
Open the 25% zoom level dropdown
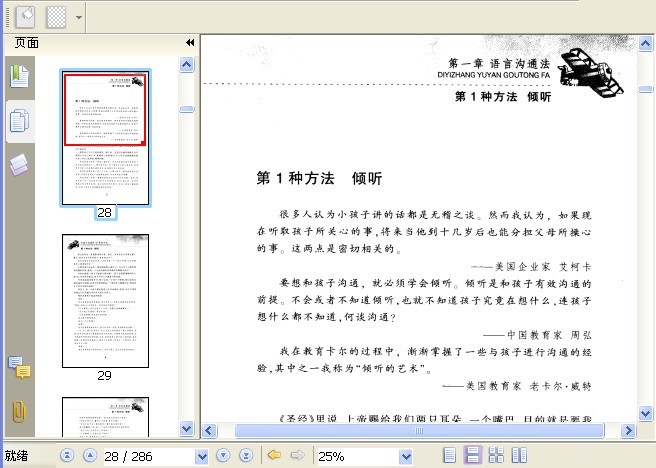pyautogui.click(x=406, y=456)
